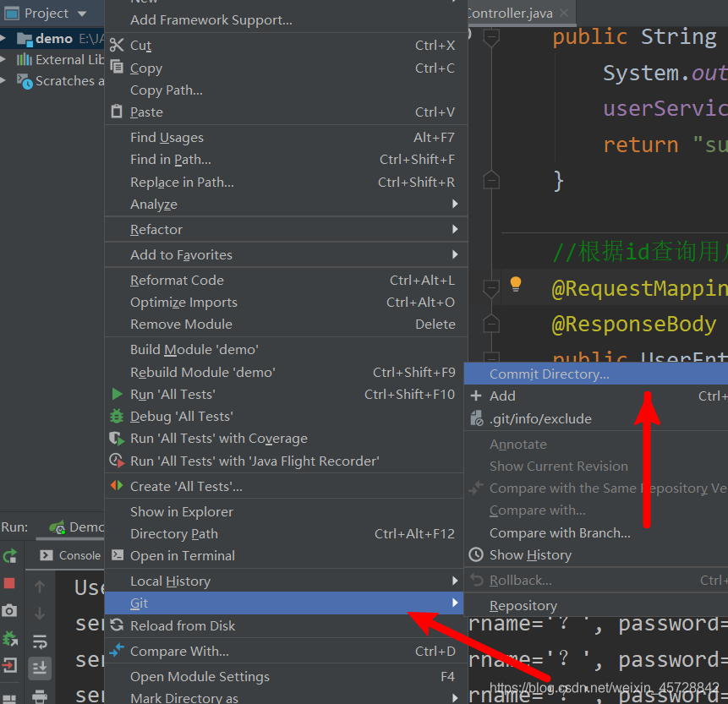Image resolution: width=728 pixels, height=704 pixels.
Task: Toggle fold marker beside closing brace
Action: [x=491, y=180]
